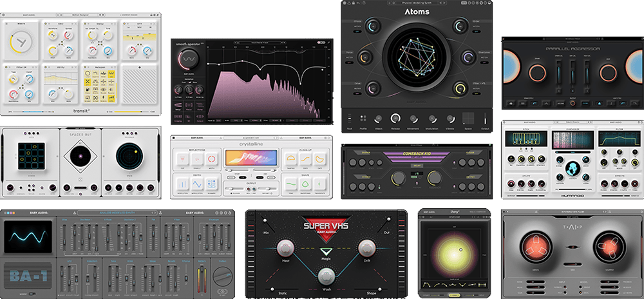Click the Super VHS Magic triangle
The width and height of the screenshot is (644, 299).
[x=326, y=252]
